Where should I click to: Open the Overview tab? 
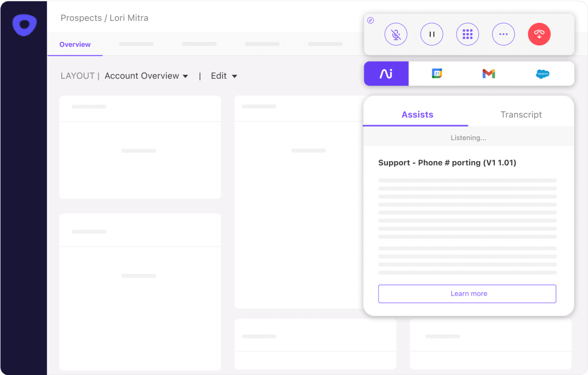pyautogui.click(x=75, y=45)
